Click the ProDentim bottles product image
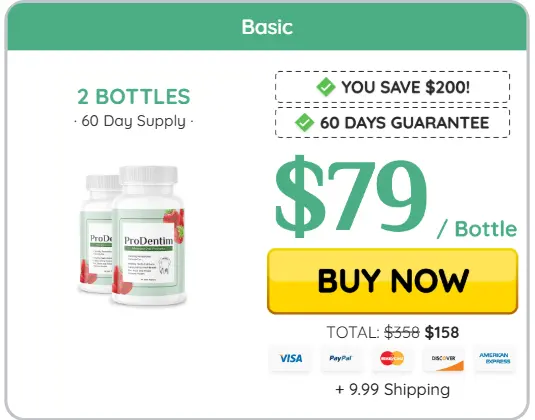Viewport: 535px width, 420px height. pos(132,235)
